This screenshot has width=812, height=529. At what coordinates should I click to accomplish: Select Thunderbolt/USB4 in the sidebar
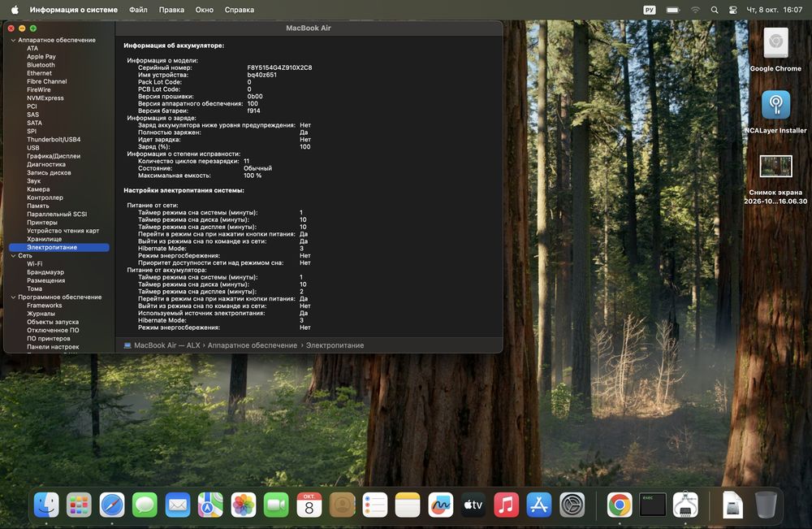coord(54,140)
